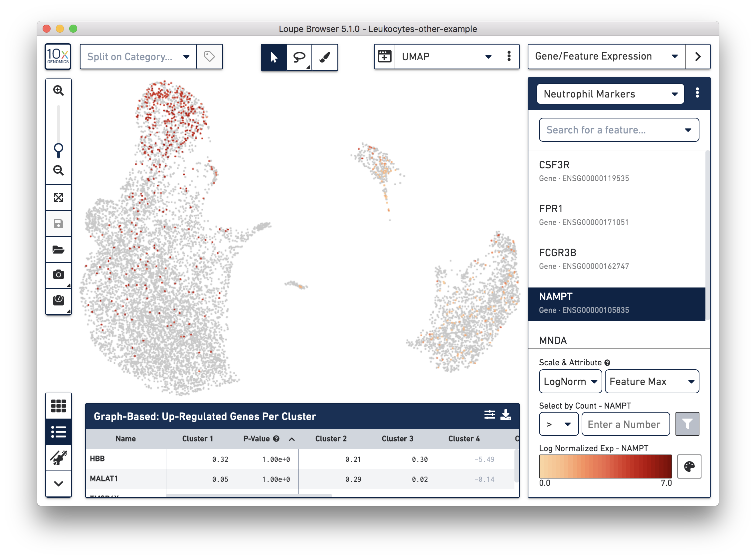
Task: Click the green macOS zoom window button
Action: (73, 28)
